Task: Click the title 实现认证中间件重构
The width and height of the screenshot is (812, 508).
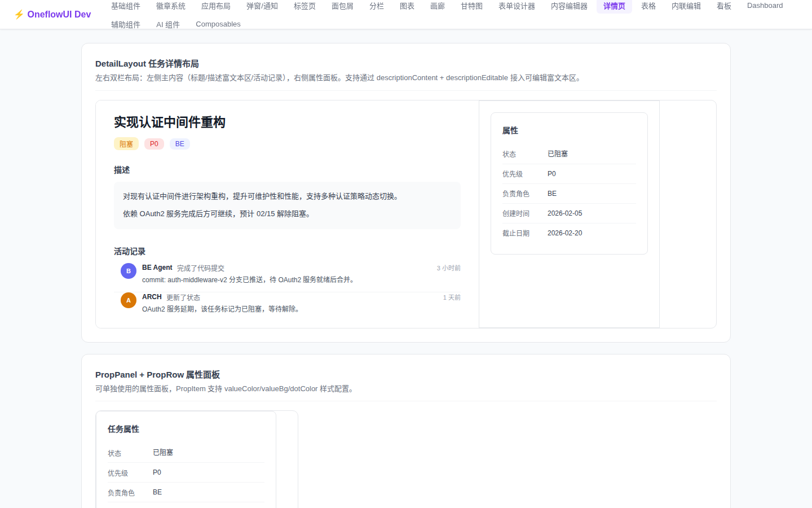Action: [x=170, y=122]
